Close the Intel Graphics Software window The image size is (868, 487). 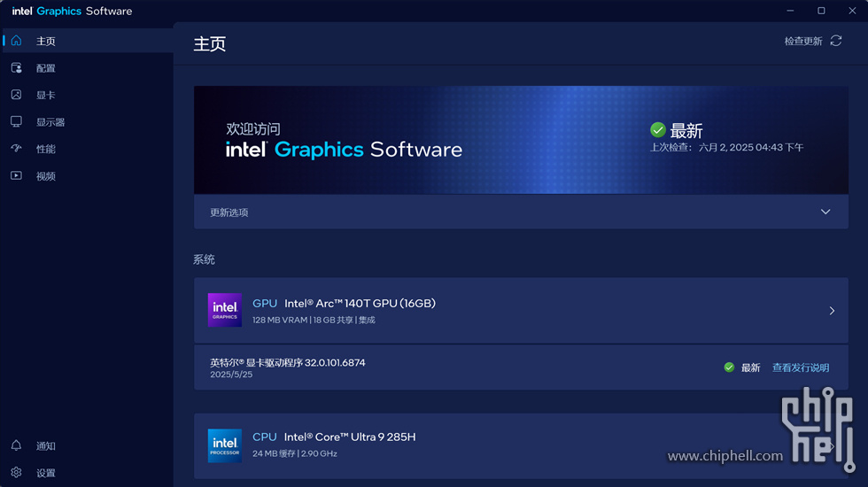tap(852, 11)
